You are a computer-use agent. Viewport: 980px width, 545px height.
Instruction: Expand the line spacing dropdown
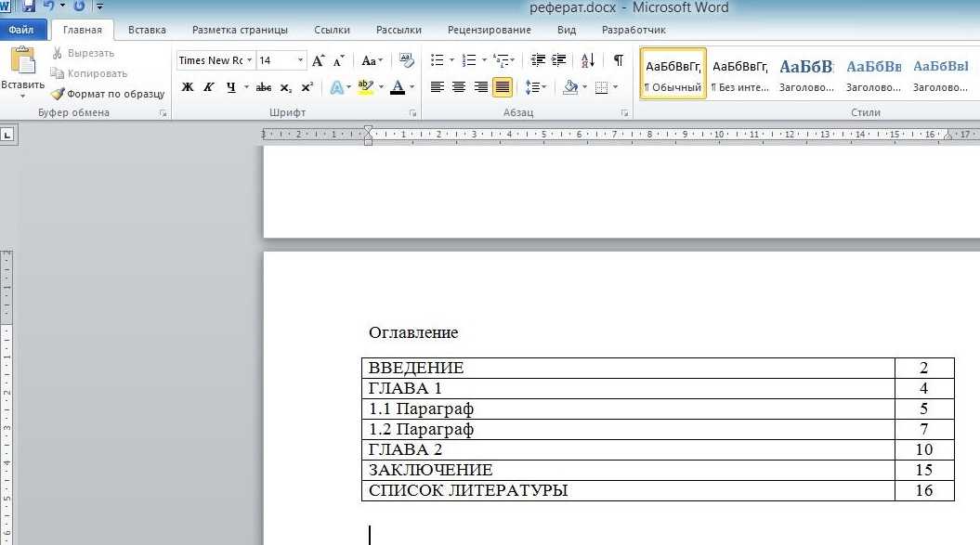[543, 87]
